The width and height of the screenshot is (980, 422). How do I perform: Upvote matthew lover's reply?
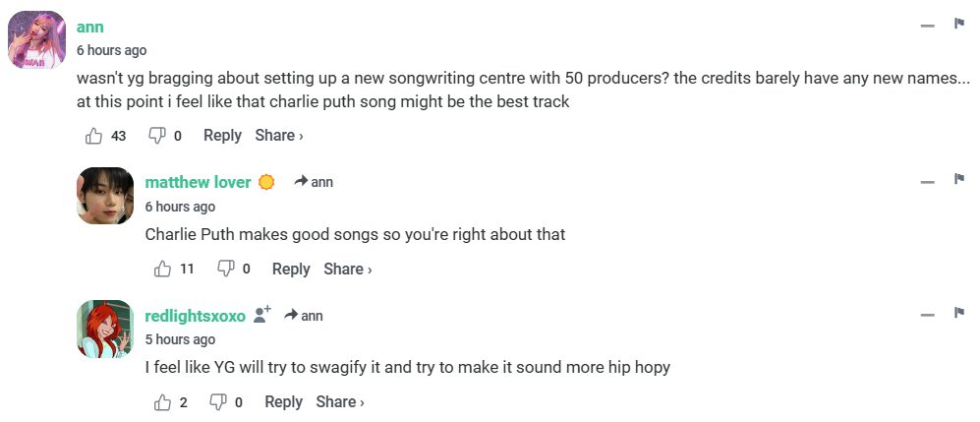click(163, 269)
